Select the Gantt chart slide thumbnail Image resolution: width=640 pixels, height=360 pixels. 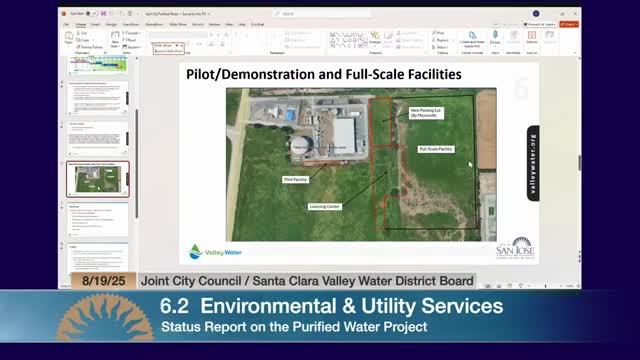pos(98,65)
